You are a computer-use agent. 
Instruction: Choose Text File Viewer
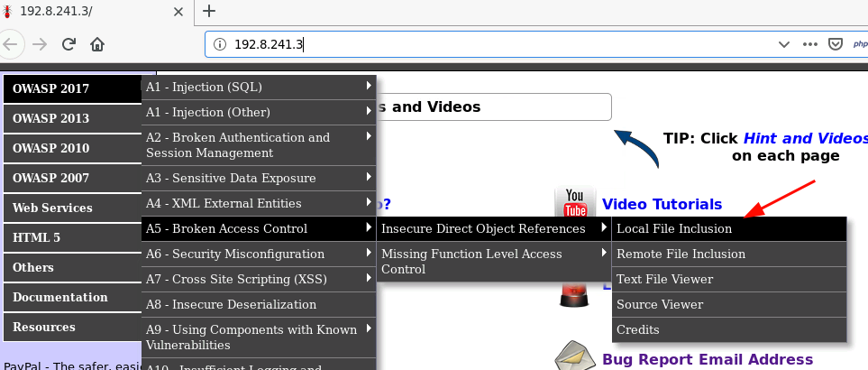729,279
